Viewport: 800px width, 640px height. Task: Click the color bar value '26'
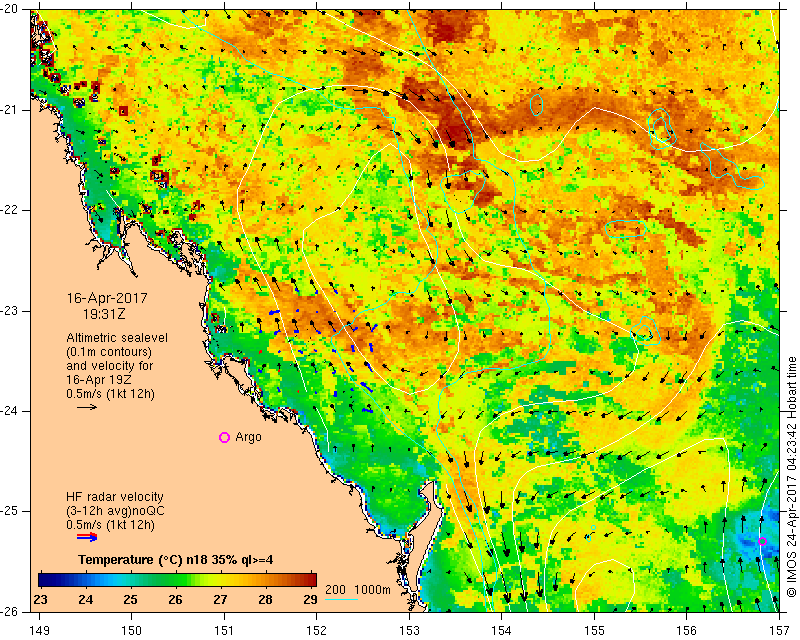tap(176, 600)
